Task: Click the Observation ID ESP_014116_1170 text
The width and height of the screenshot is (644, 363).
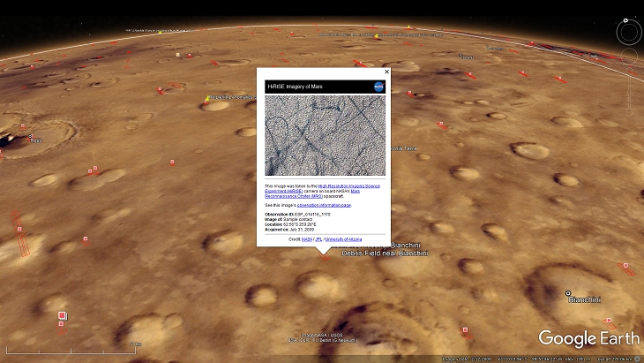Action: point(298,215)
